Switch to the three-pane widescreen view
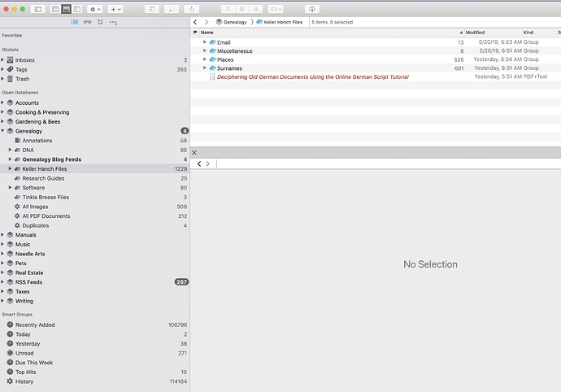Screen dimensions: 561x392 [x=77, y=9]
